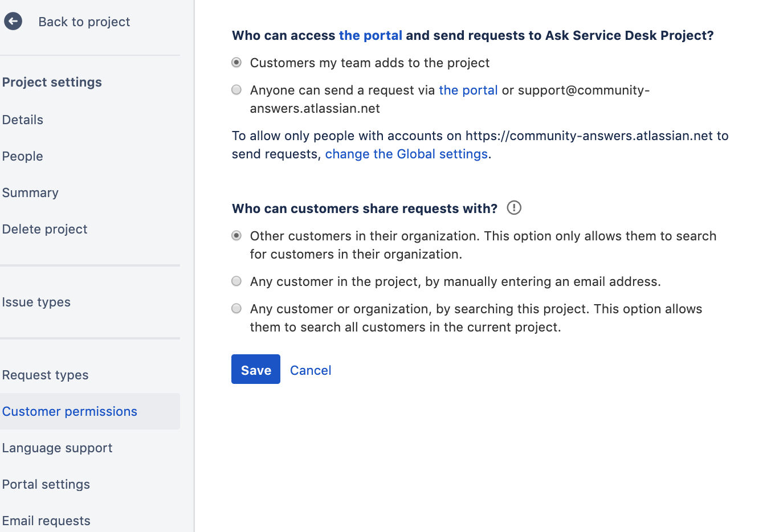Select 'Anyone can send a request' option
This screenshot has height=532, width=767.
tap(236, 89)
